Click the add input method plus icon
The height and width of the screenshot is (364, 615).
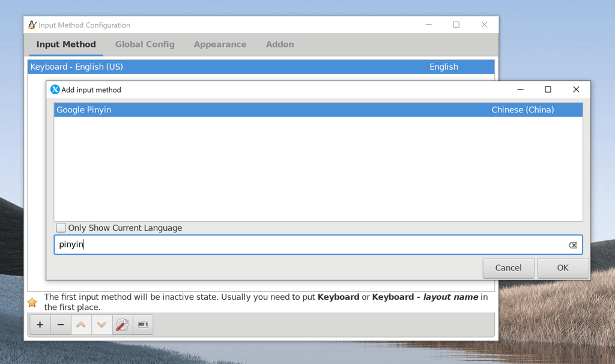pos(40,324)
